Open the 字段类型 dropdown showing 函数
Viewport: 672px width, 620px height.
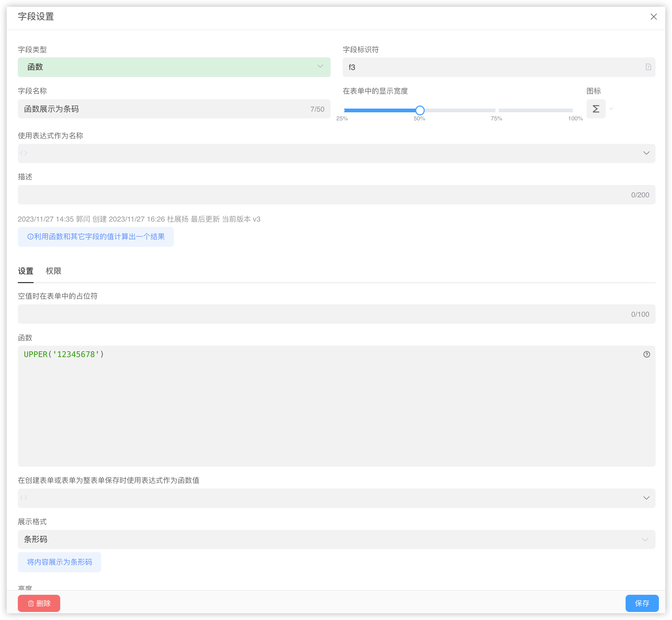(174, 67)
